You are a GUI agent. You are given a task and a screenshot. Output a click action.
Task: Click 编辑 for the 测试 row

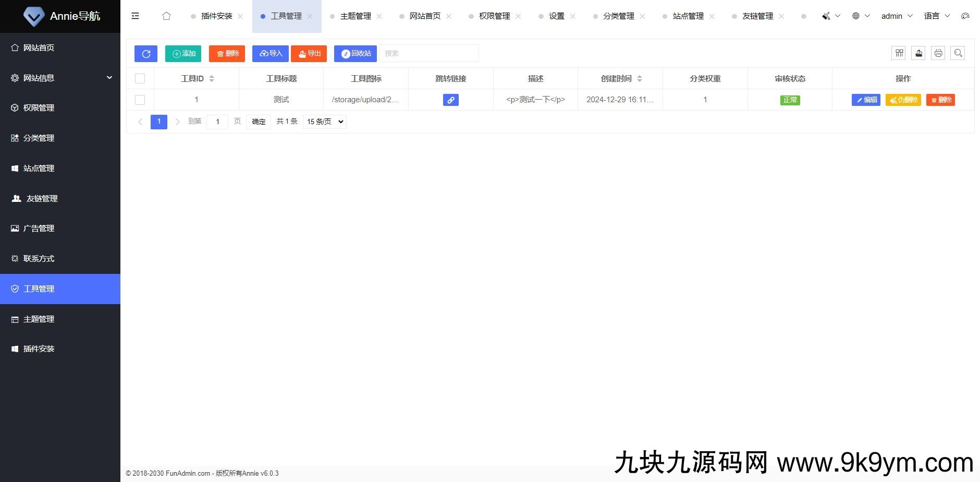tap(866, 100)
